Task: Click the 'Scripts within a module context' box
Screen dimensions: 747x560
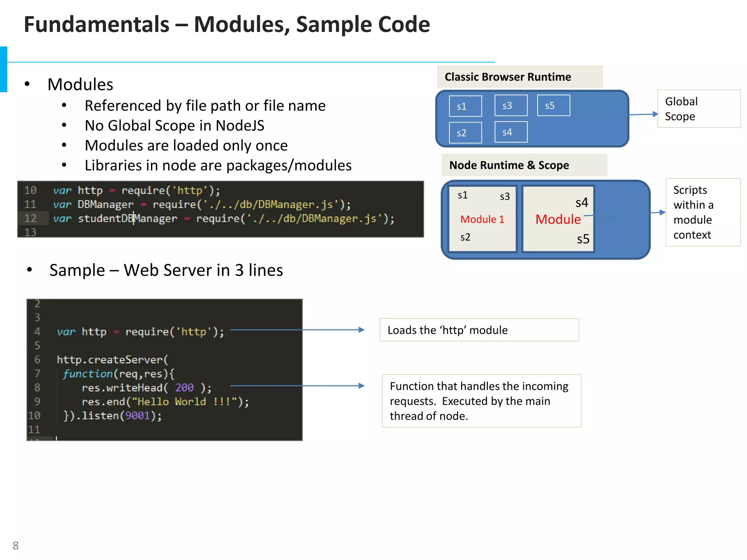Action: (x=703, y=212)
